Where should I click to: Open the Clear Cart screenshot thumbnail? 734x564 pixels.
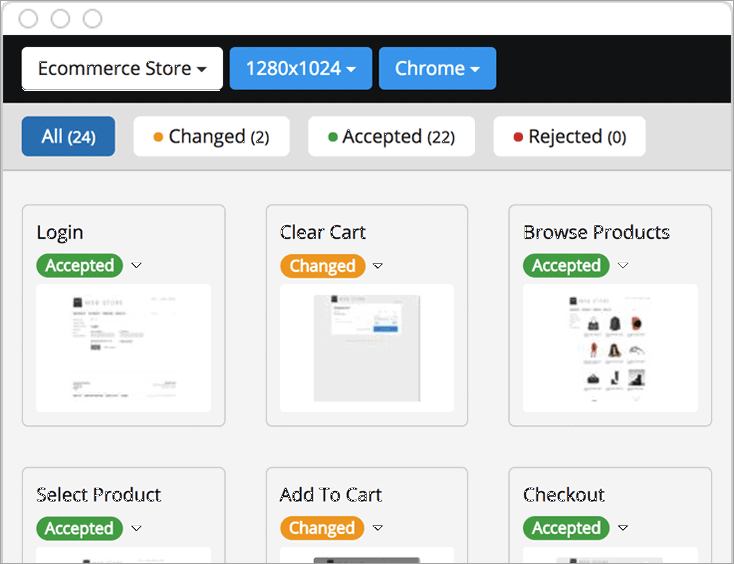coord(367,348)
